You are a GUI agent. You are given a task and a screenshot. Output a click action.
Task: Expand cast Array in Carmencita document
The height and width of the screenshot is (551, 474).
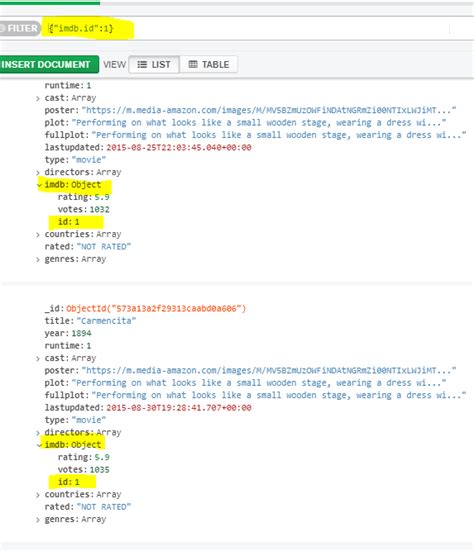click(x=38, y=358)
